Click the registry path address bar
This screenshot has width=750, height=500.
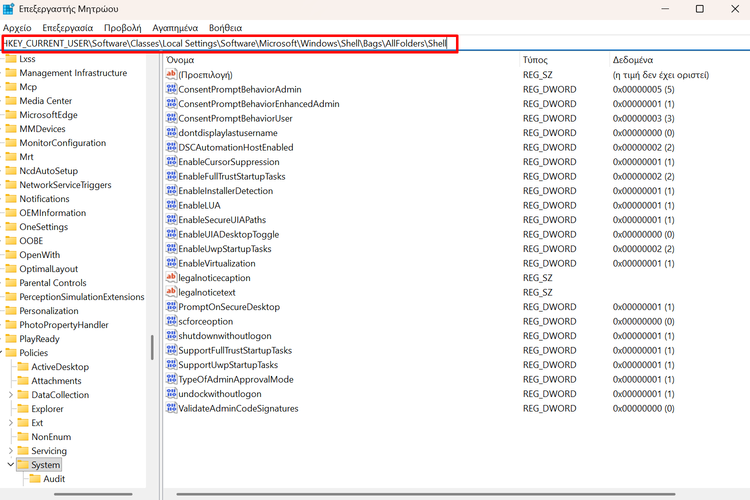pyautogui.click(x=230, y=44)
